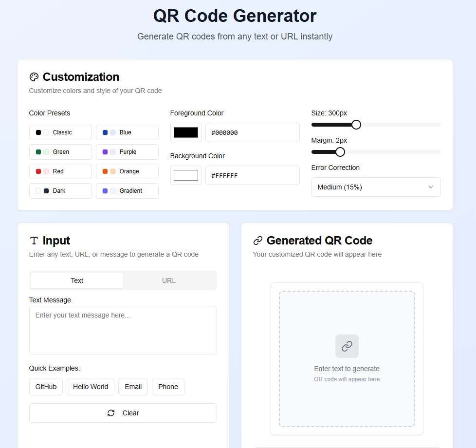This screenshot has width=476, height=448.
Task: Click the link icon beside Generated QR Code
Action: click(x=258, y=241)
